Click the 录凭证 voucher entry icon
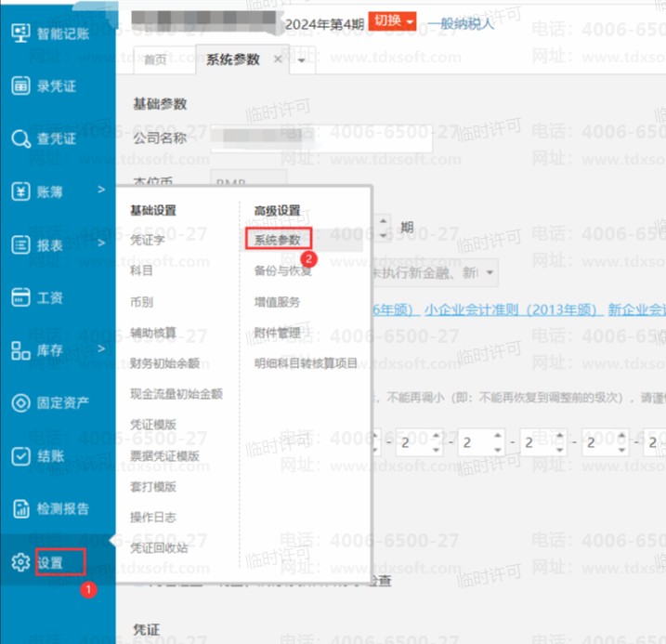Screen dimensions: 666x644 click(x=20, y=86)
